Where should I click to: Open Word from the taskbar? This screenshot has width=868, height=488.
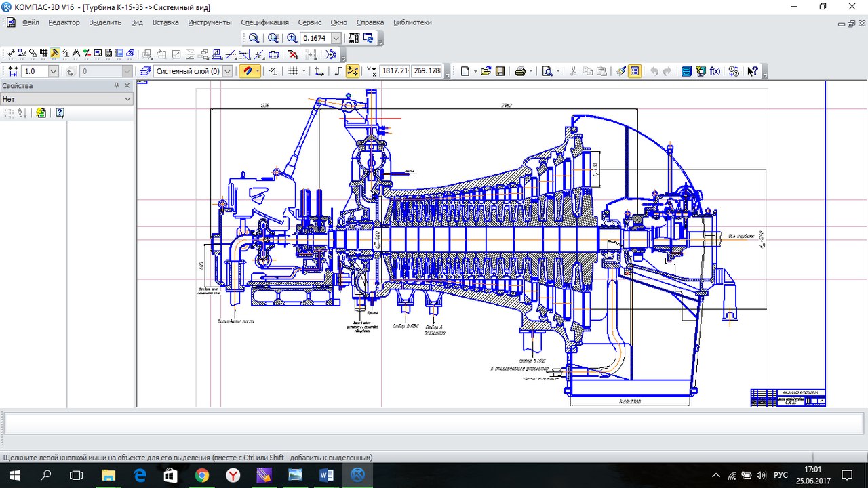coord(326,475)
